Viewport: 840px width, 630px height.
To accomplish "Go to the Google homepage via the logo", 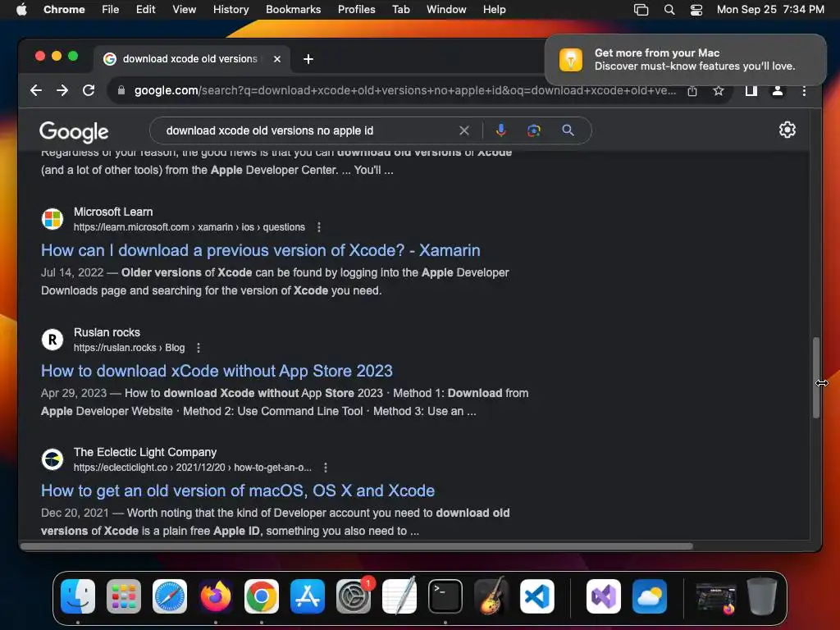I will click(x=74, y=132).
